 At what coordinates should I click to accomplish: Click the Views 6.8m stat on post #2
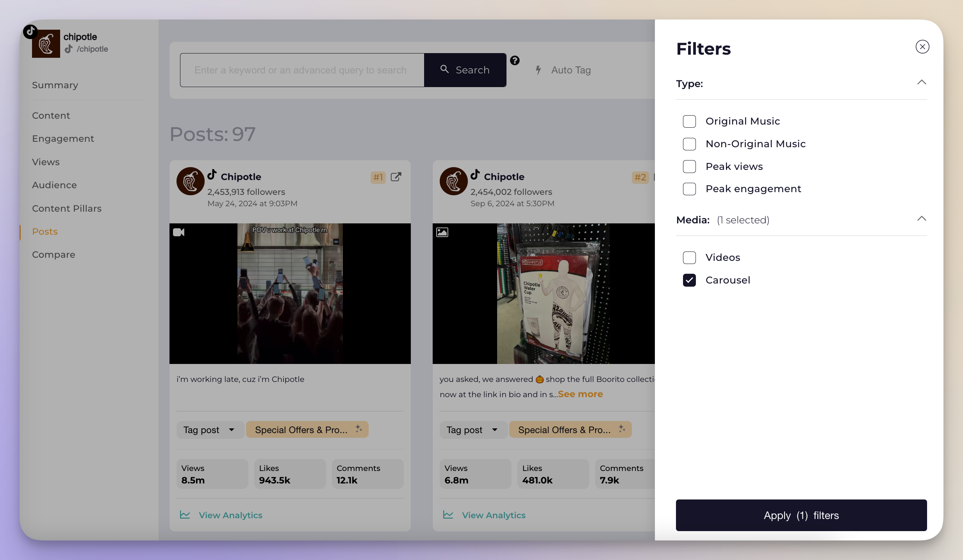pyautogui.click(x=475, y=474)
